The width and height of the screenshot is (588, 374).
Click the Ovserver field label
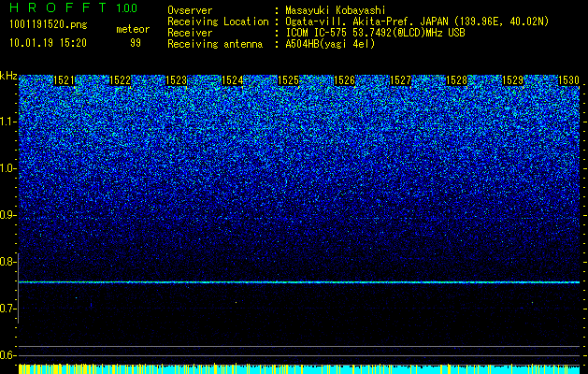click(x=190, y=10)
